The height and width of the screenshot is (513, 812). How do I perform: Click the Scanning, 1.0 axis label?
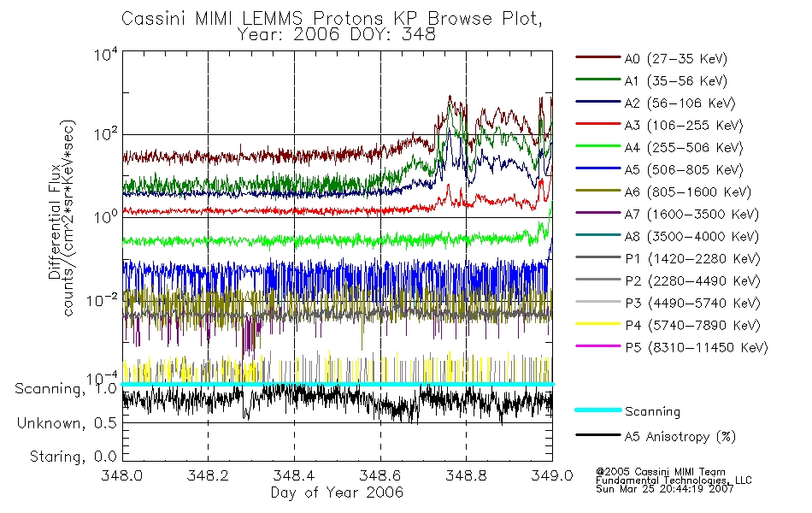pyautogui.click(x=66, y=389)
